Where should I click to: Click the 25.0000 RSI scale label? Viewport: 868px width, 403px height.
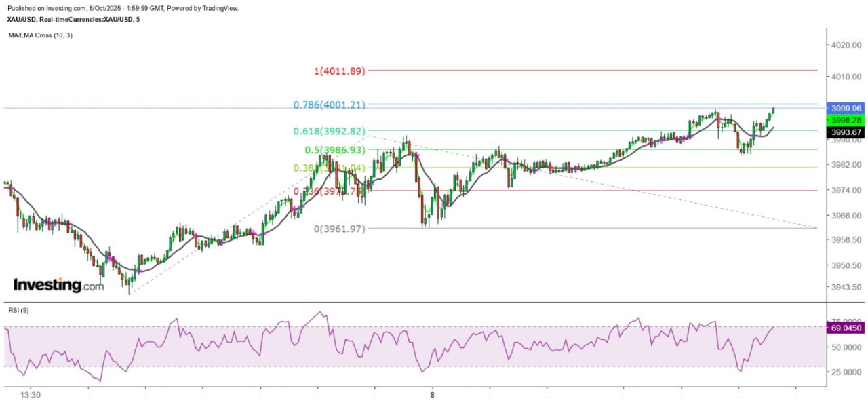point(846,372)
